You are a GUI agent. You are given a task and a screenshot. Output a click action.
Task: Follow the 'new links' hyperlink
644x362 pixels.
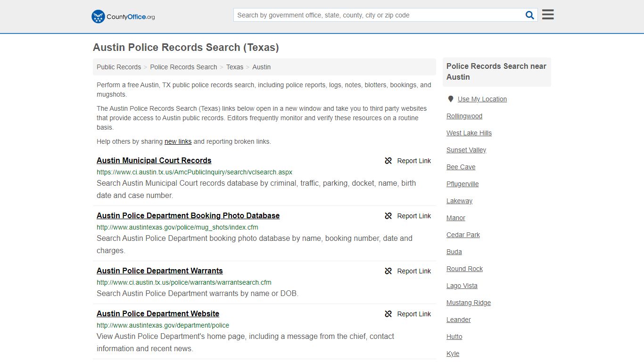(178, 141)
